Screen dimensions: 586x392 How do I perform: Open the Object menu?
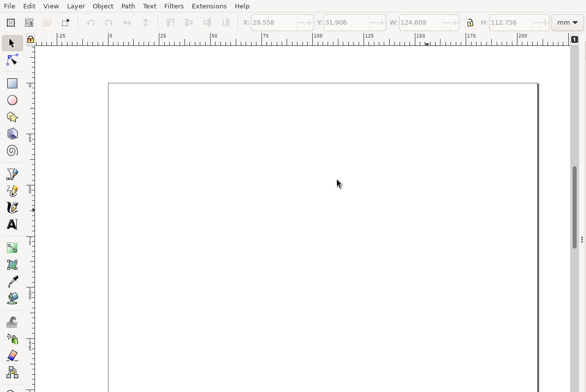tap(103, 6)
